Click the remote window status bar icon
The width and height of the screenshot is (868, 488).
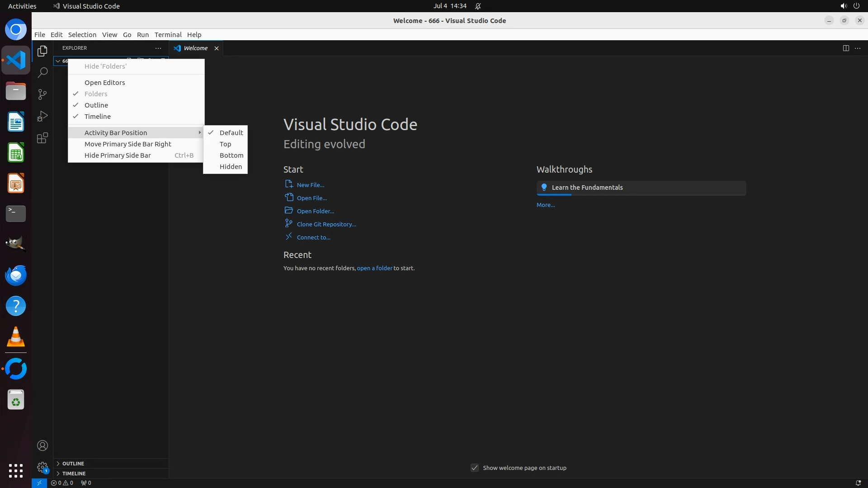(39, 483)
